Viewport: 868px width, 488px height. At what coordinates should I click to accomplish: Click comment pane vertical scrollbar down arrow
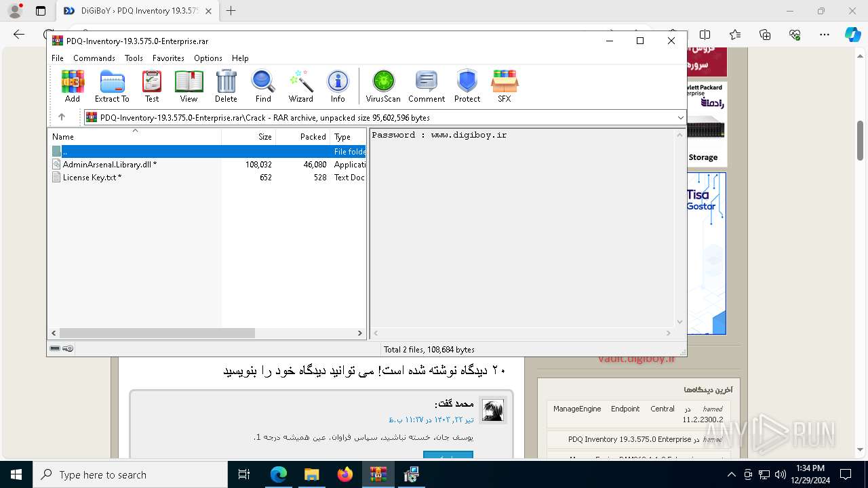pos(680,322)
